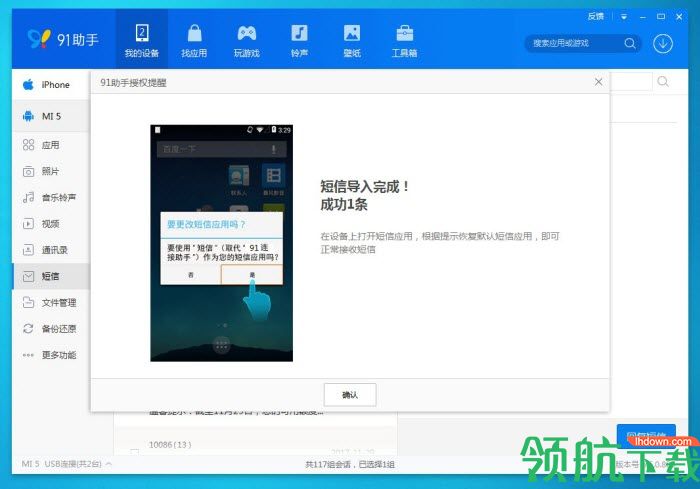The height and width of the screenshot is (489, 700).
Task: Click the phone screenshot in the dialog
Action: (221, 243)
